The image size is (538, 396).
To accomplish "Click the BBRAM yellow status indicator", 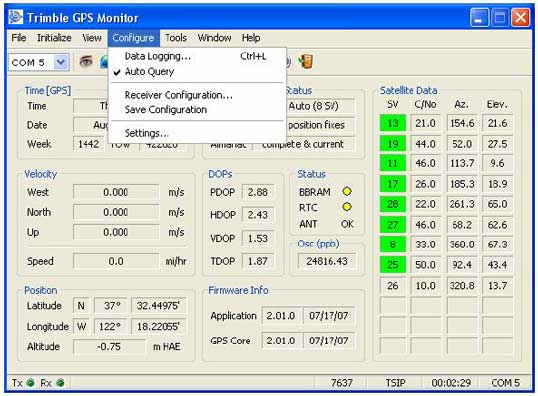I will point(347,191).
